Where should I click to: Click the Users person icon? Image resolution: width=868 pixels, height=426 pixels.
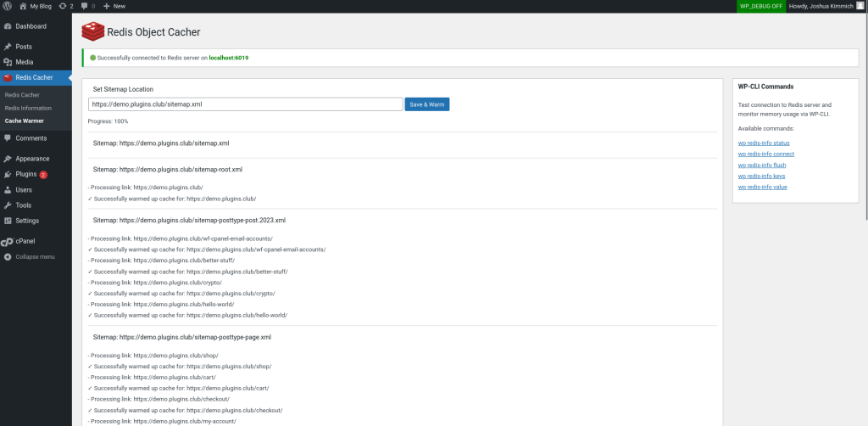click(x=8, y=189)
